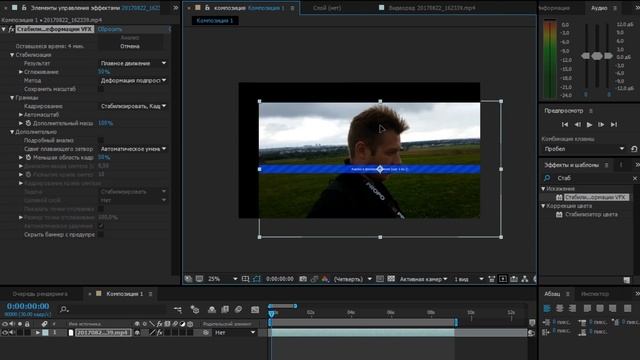
Task: Open the Видеоряд 20170822_162339.mp4 tab
Action: [x=431, y=8]
